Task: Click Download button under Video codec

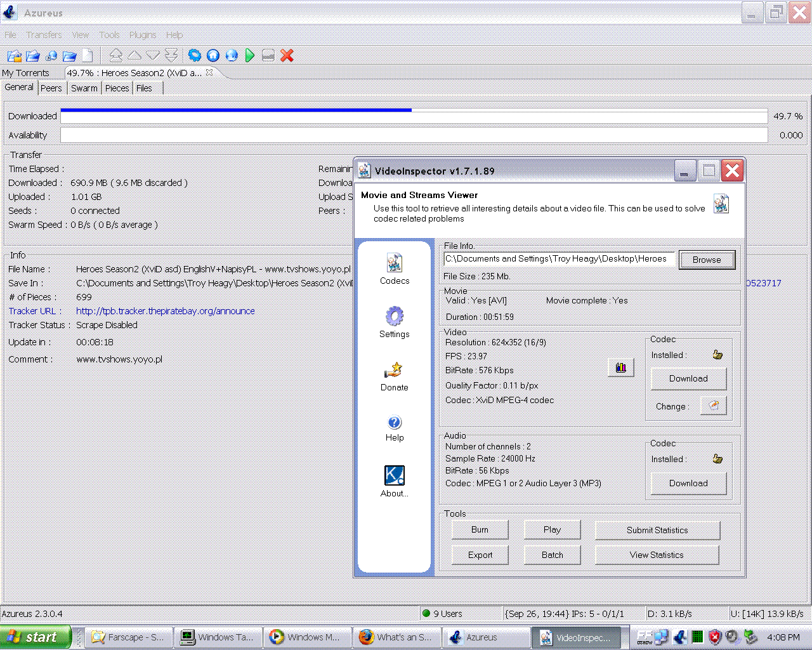Action: [688, 378]
